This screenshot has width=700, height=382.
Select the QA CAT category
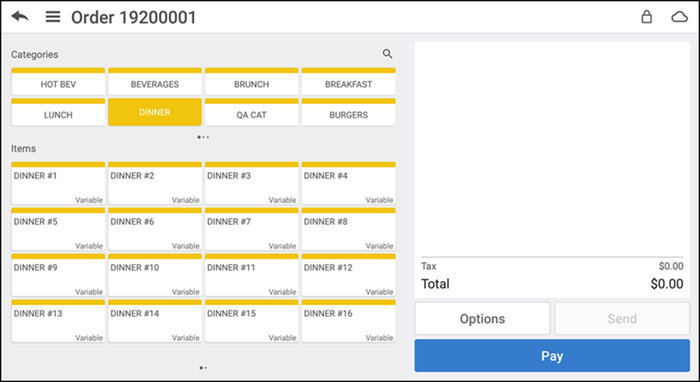pyautogui.click(x=252, y=112)
